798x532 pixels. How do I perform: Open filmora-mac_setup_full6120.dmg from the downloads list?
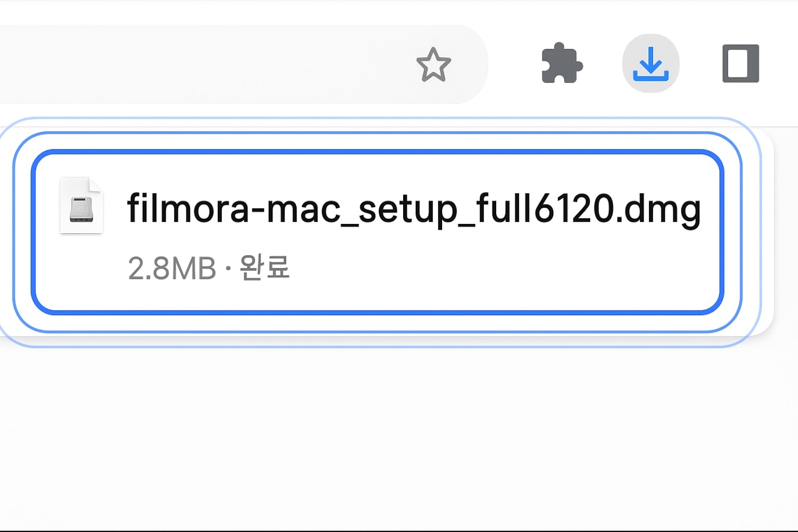pyautogui.click(x=414, y=208)
